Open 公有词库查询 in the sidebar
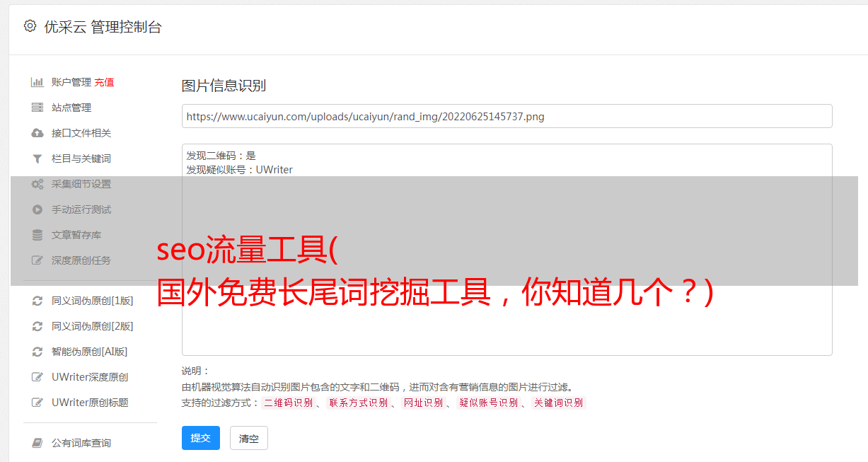The width and height of the screenshot is (868, 462). [x=81, y=443]
